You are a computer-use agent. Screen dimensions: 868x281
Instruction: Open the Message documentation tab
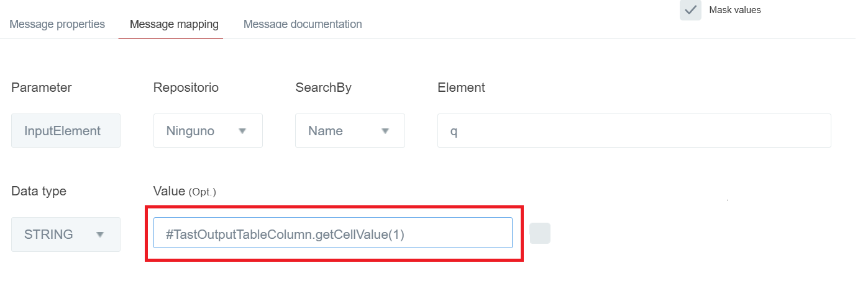tap(303, 24)
